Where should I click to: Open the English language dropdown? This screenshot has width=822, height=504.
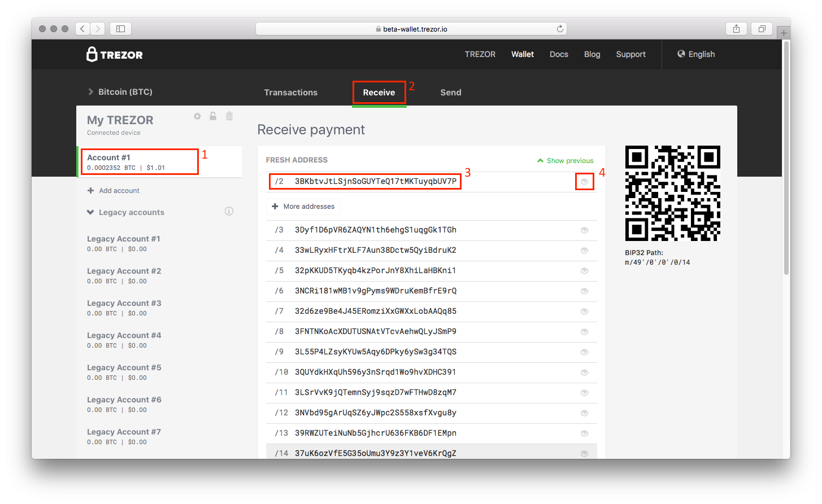tap(696, 54)
